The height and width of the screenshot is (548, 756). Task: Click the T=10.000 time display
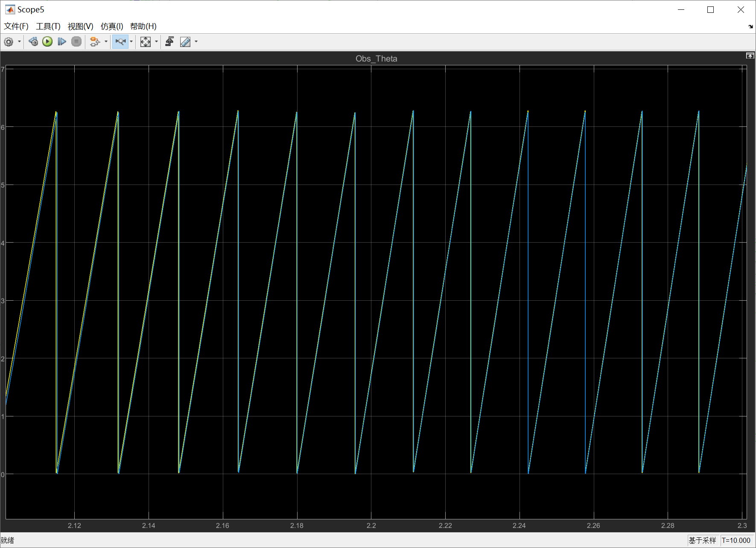click(736, 540)
